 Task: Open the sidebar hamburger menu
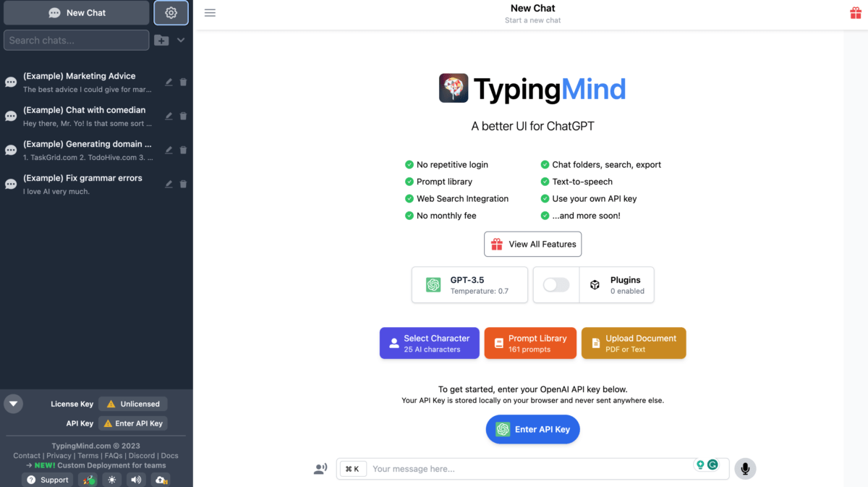coord(210,12)
